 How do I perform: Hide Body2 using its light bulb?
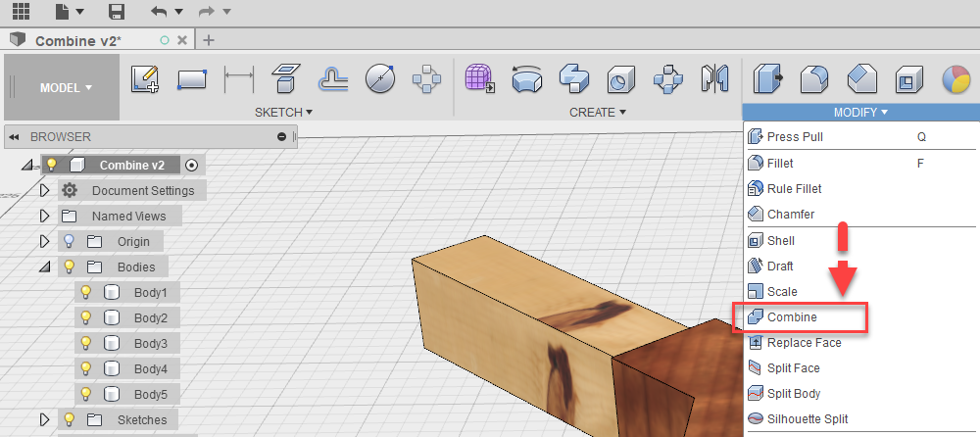click(x=86, y=317)
